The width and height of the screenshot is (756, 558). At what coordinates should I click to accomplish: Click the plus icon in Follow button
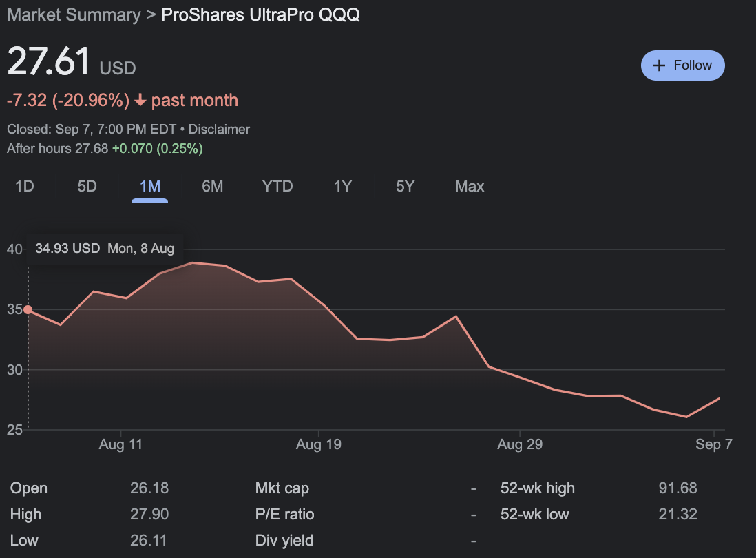pyautogui.click(x=659, y=65)
